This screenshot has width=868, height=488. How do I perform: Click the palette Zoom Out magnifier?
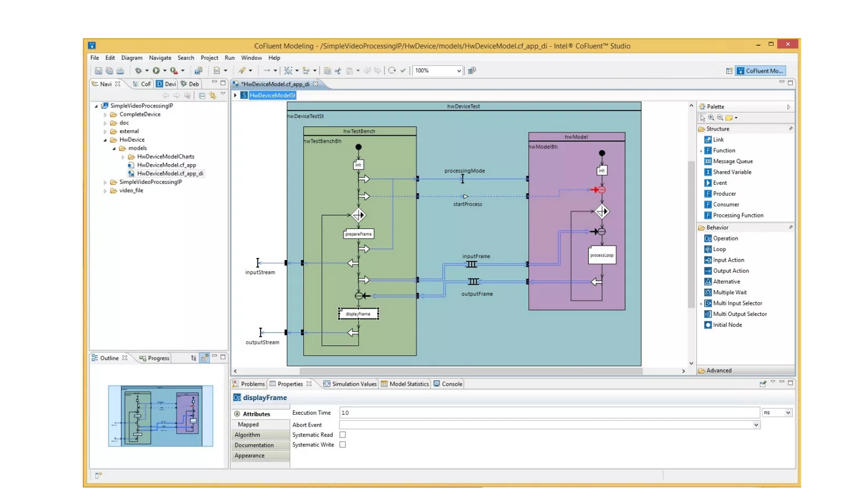point(720,118)
